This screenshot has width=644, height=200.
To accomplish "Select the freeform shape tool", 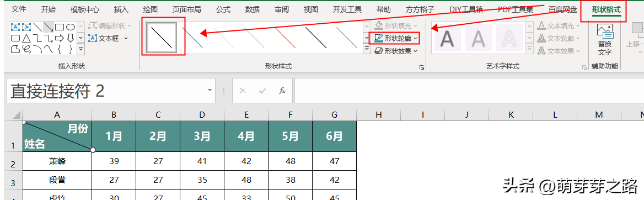I will 15,49.
